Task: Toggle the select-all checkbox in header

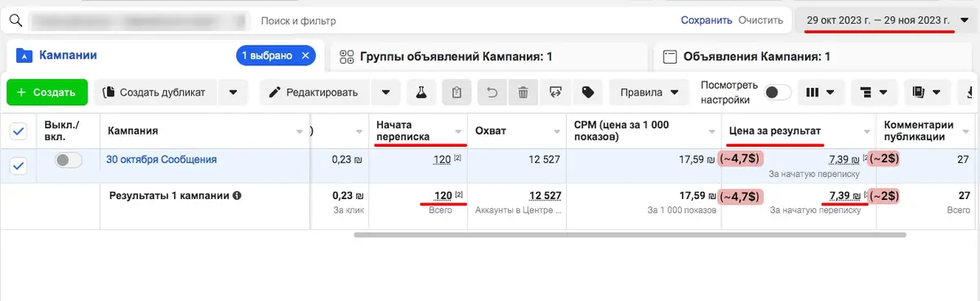Action: (x=18, y=131)
